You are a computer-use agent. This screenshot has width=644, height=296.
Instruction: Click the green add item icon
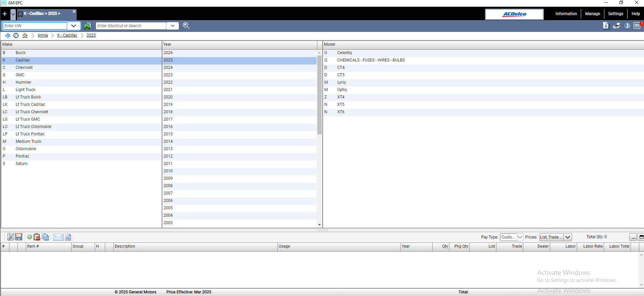pos(30,237)
